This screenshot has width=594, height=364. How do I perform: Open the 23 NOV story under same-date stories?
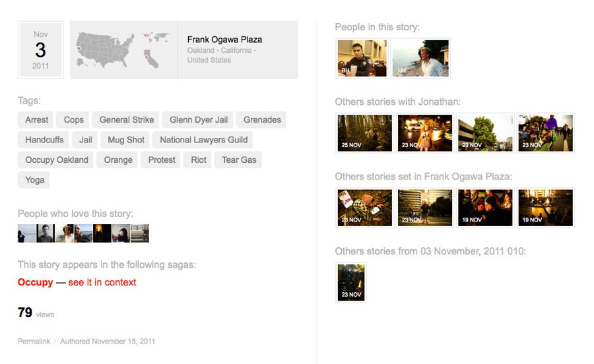tap(351, 283)
